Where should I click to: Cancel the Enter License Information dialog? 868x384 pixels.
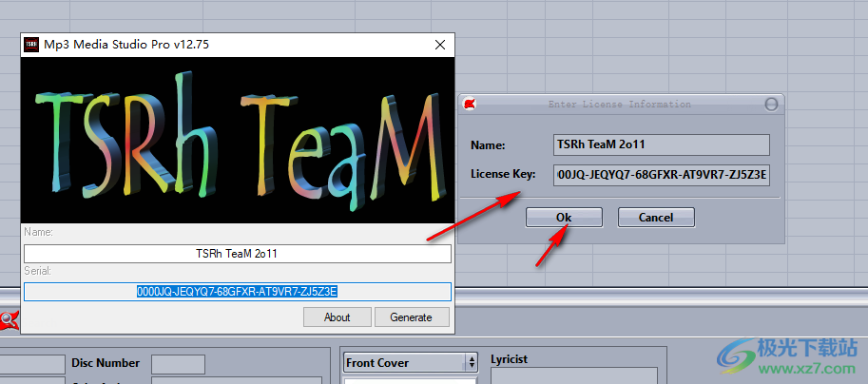pos(656,218)
